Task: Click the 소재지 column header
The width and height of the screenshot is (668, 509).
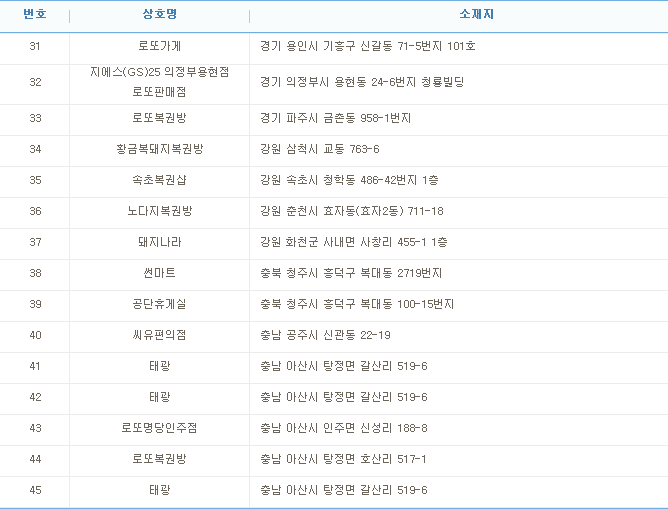Action: pyautogui.click(x=476, y=14)
